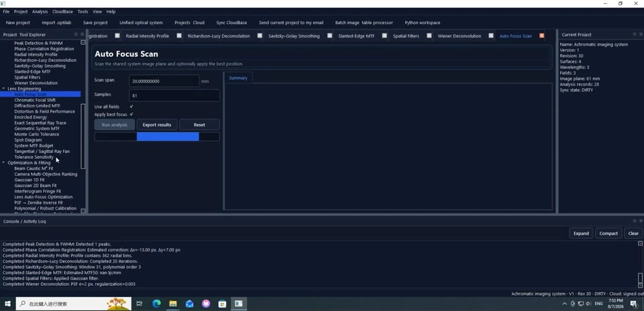Screen dimensions: 644x311
Task: Click Save project in the toolbar
Action: tap(95, 23)
